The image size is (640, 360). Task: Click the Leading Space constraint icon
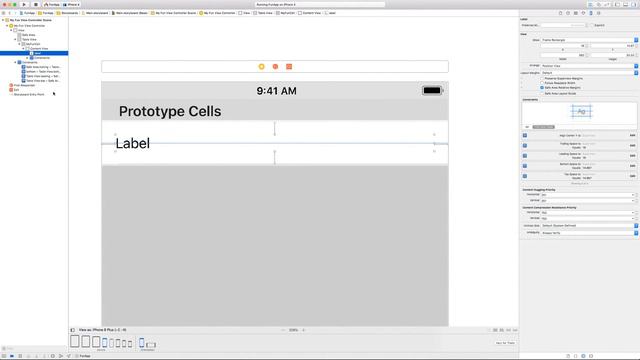tap(525, 156)
